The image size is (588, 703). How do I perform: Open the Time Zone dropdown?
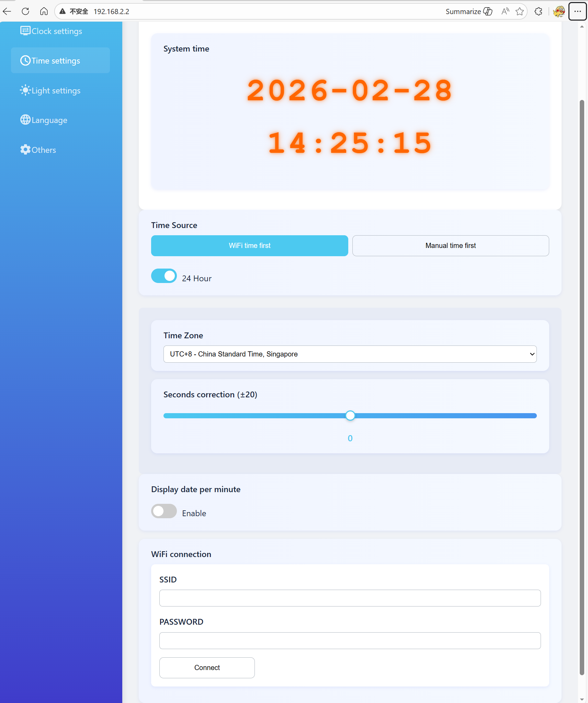(x=350, y=354)
